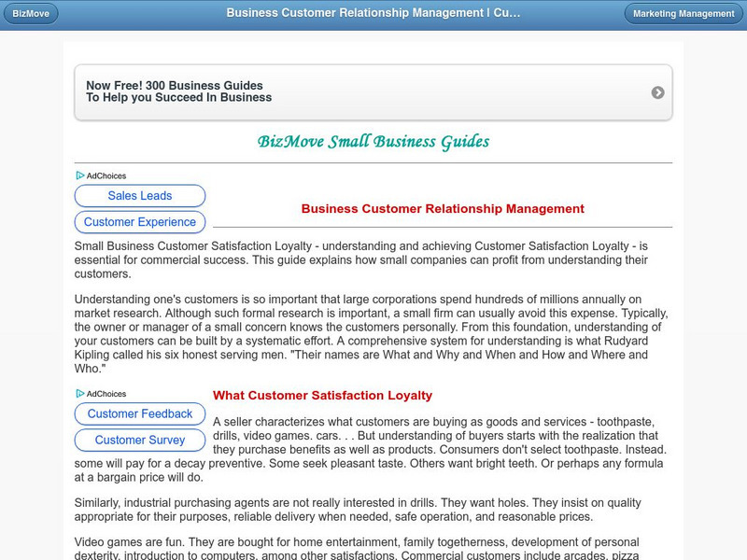Click the intro paragraph starting with Small Business Customer

click(372, 259)
